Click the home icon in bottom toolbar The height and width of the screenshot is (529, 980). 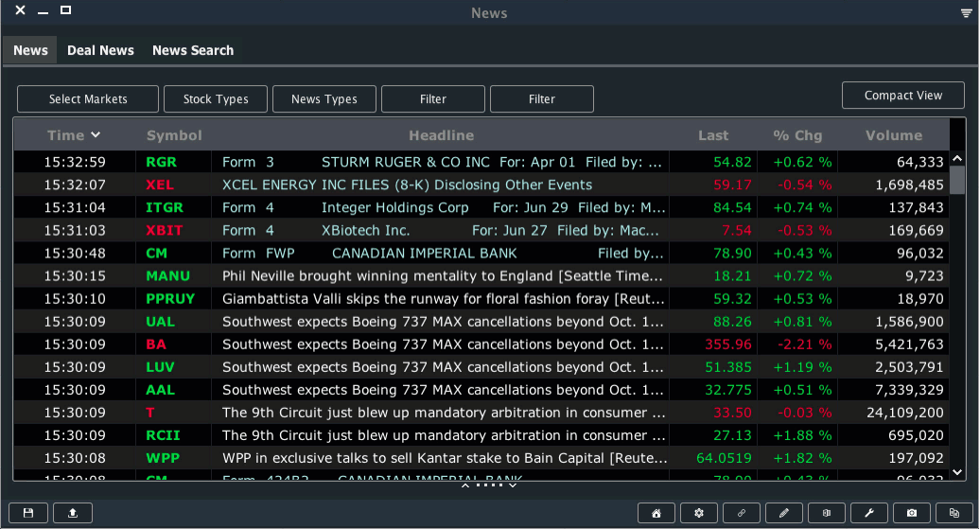click(656, 513)
